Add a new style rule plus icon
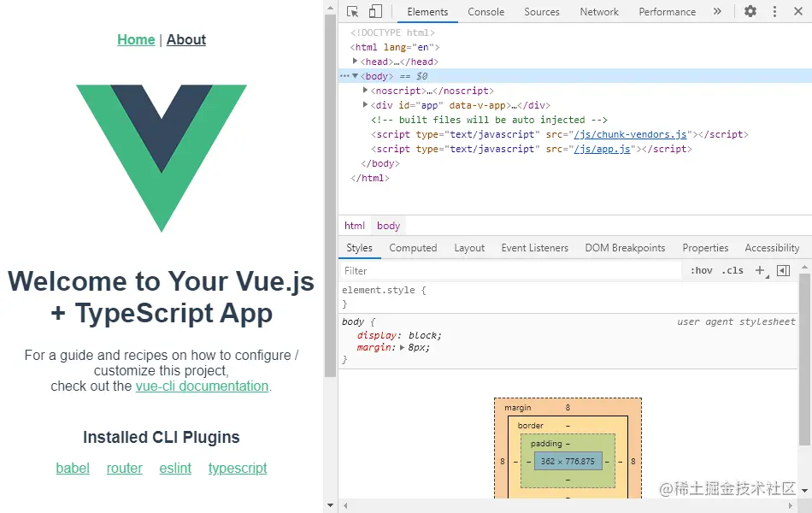812x513 pixels. pyautogui.click(x=760, y=270)
